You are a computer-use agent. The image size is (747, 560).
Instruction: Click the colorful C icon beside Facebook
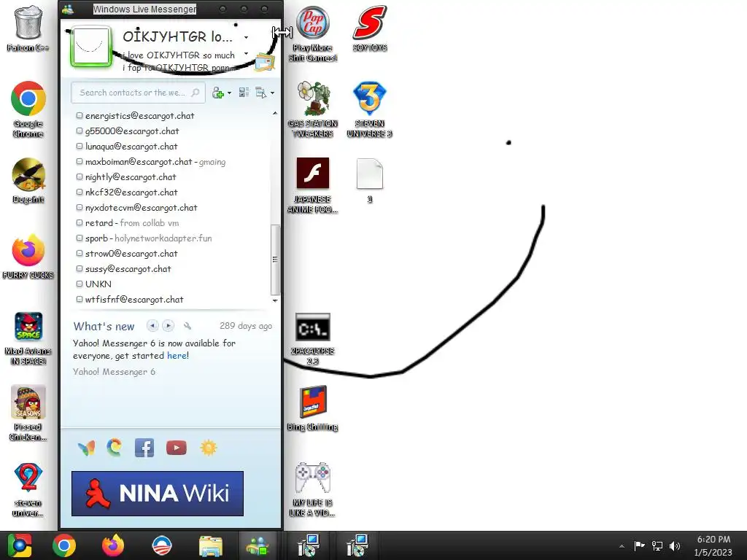point(115,448)
